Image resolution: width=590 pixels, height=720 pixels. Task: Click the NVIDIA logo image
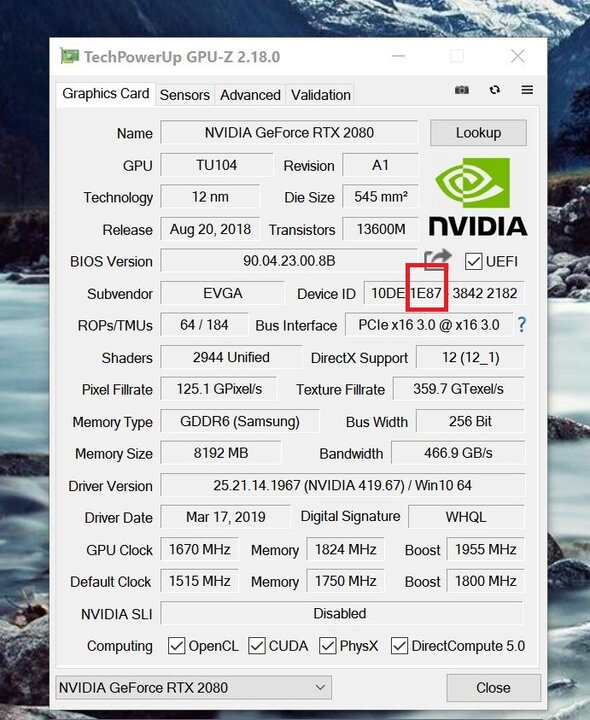(x=478, y=197)
